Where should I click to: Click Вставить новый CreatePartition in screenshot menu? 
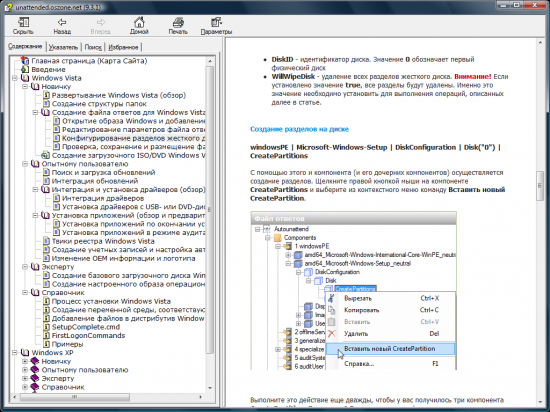tap(390, 349)
